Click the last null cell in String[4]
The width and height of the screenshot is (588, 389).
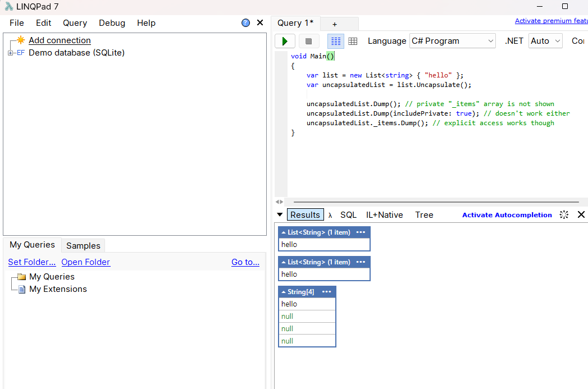307,341
